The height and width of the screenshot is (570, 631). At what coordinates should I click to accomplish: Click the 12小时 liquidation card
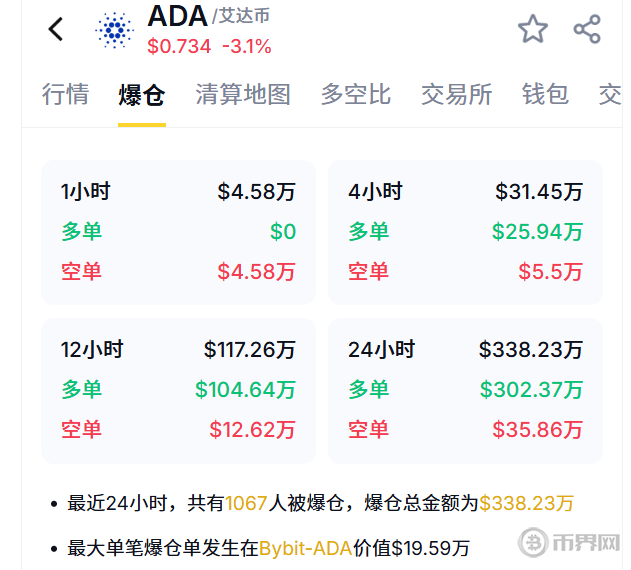click(178, 391)
